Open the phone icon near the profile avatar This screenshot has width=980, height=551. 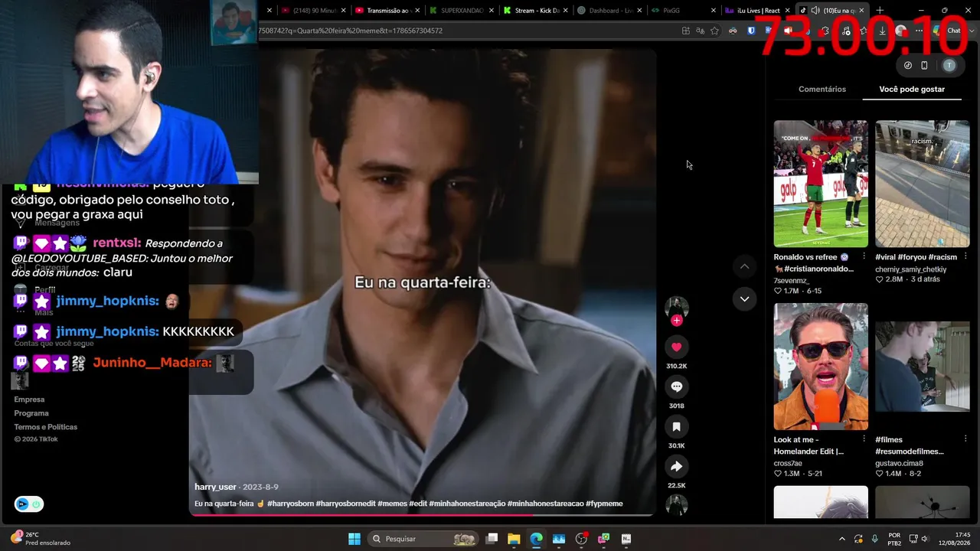click(924, 66)
